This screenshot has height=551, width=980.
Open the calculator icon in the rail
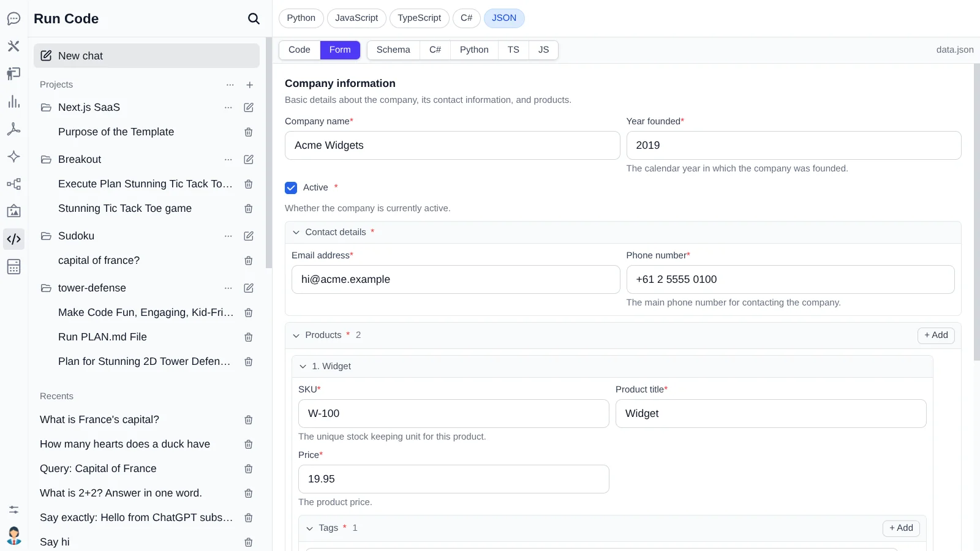(13, 266)
